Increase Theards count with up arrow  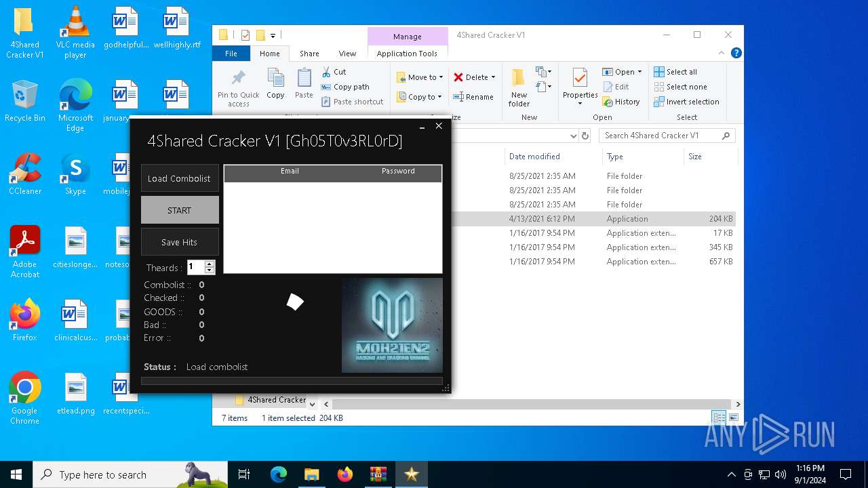(210, 264)
